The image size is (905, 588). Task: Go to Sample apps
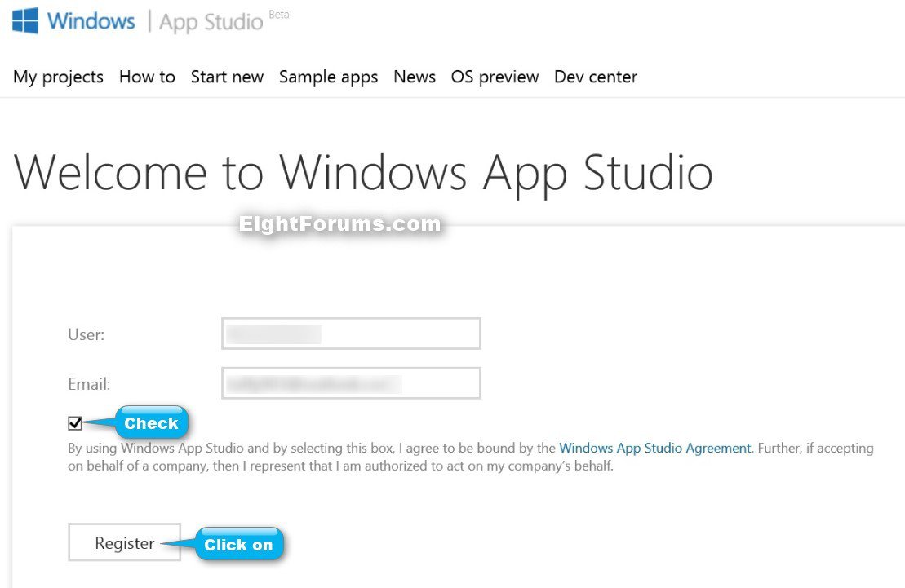pyautogui.click(x=328, y=77)
